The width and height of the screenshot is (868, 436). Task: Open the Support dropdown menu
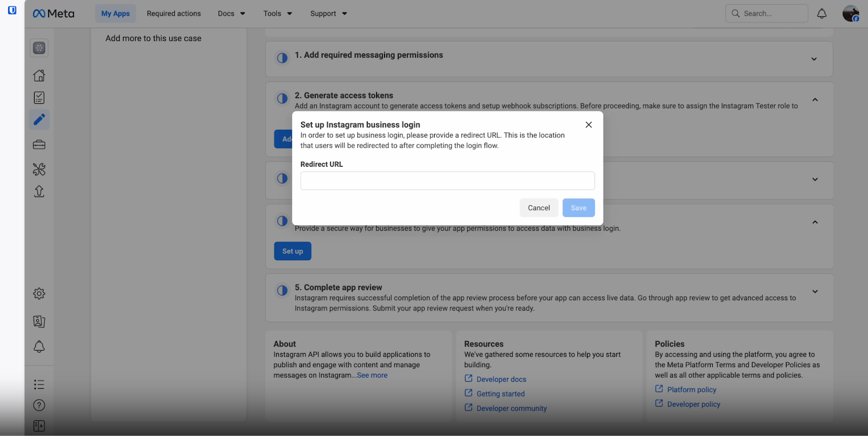[329, 14]
